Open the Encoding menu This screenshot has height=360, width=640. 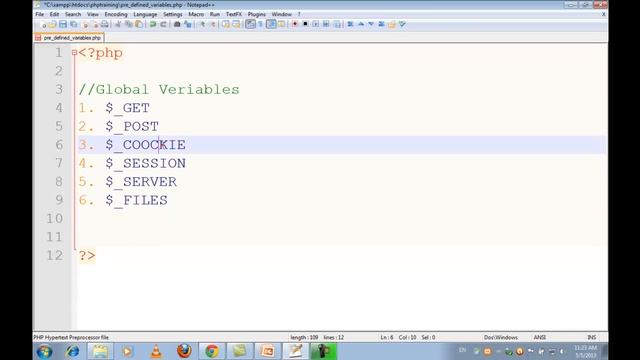[x=116, y=14]
